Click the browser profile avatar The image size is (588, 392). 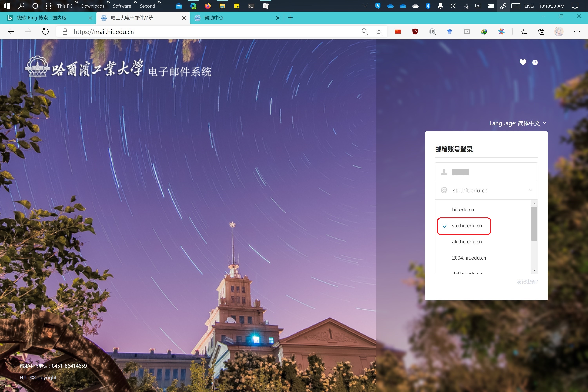click(x=559, y=32)
